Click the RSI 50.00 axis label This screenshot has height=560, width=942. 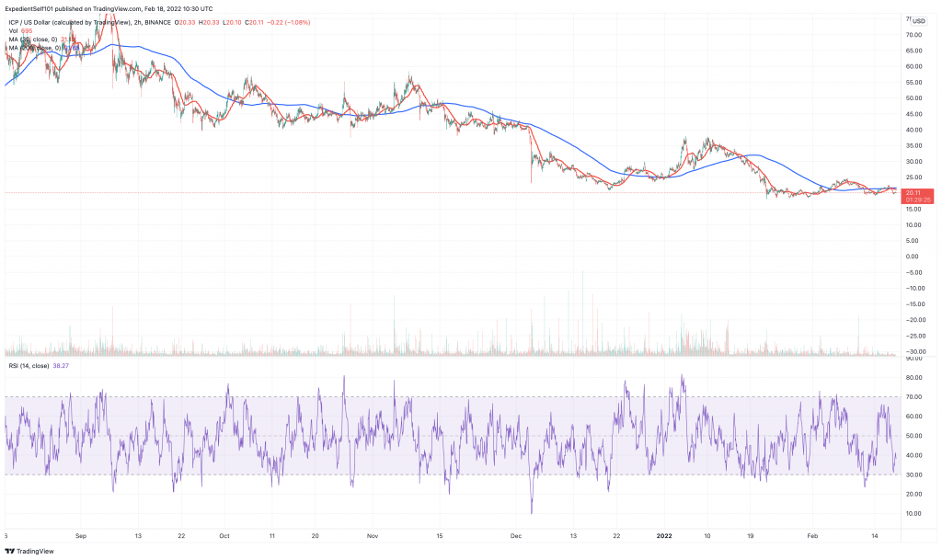(913, 436)
